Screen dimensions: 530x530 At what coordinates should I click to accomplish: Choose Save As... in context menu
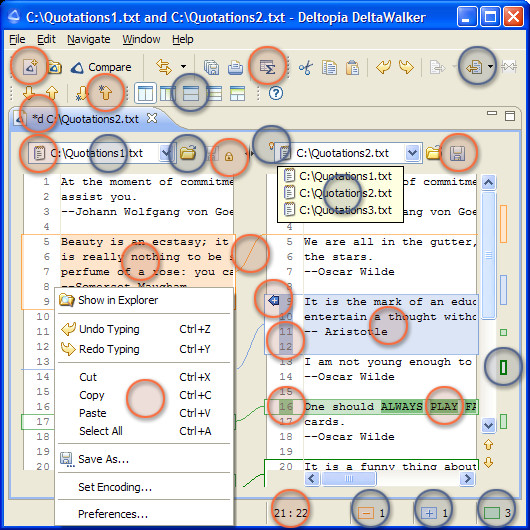click(x=144, y=459)
